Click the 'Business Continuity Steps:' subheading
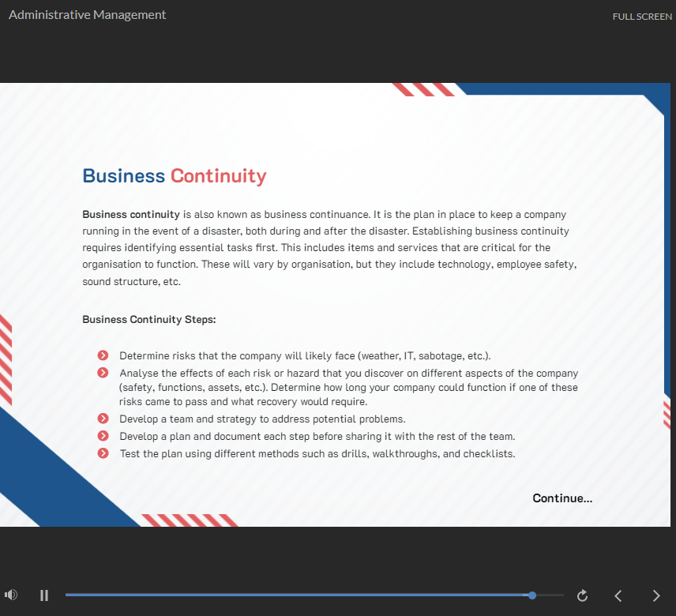The height and width of the screenshot is (616, 676). (x=149, y=320)
